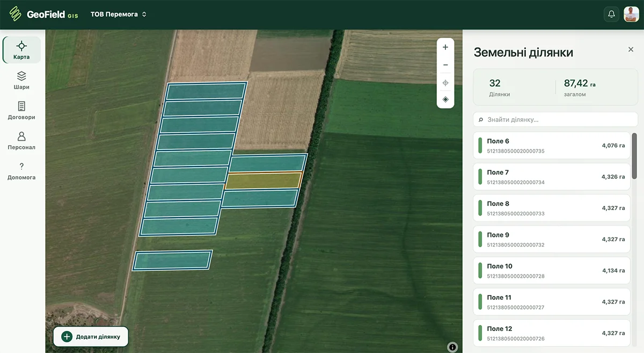Zoom in the map with plus button
Image resolution: width=644 pixels, height=353 pixels.
[x=445, y=47]
